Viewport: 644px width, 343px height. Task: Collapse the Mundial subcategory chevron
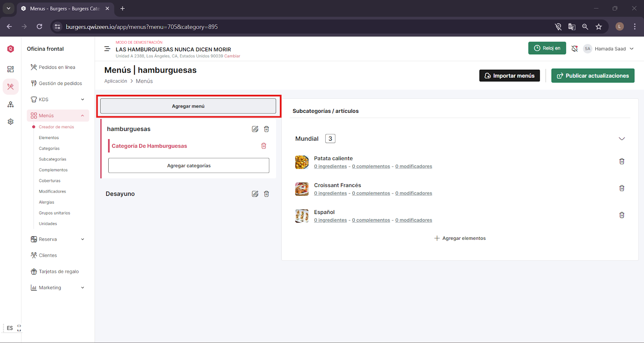tap(622, 139)
